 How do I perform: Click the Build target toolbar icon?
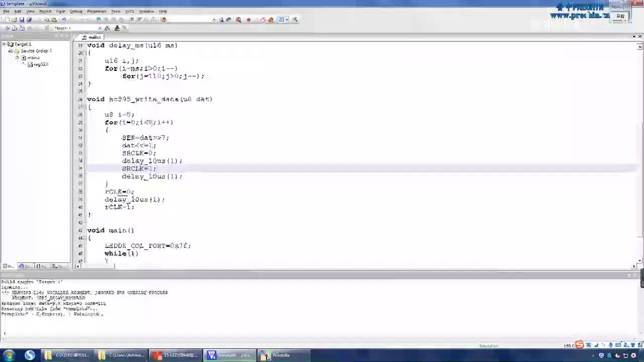click(x=15, y=28)
